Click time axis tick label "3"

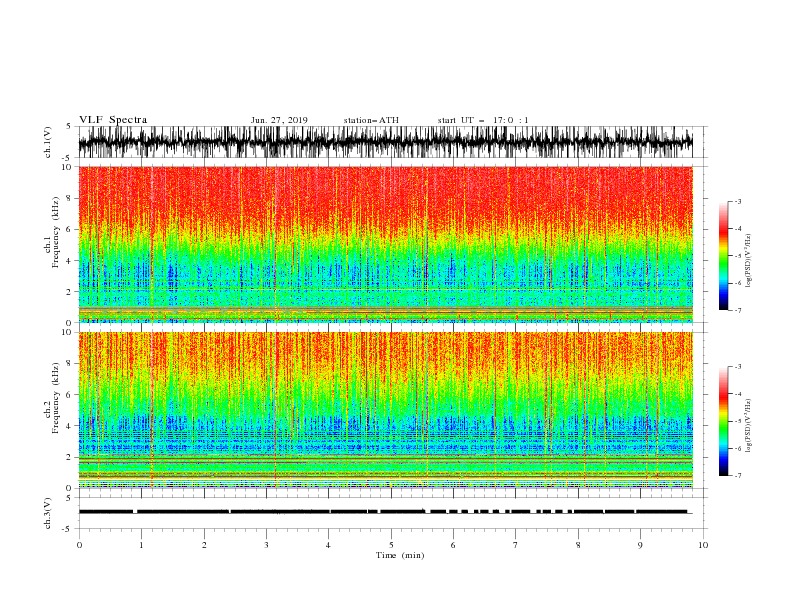click(266, 545)
